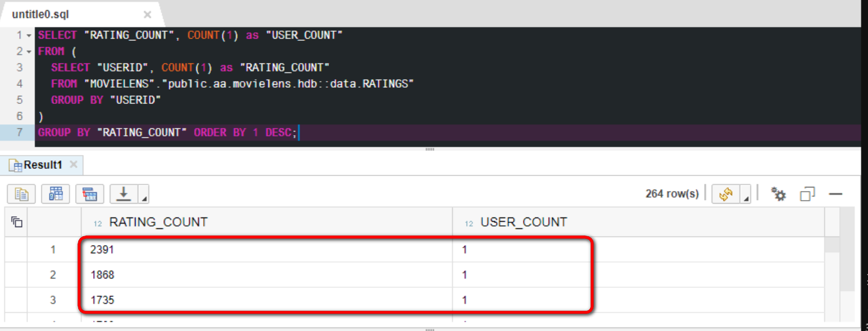Maximize the result pane

click(x=807, y=194)
